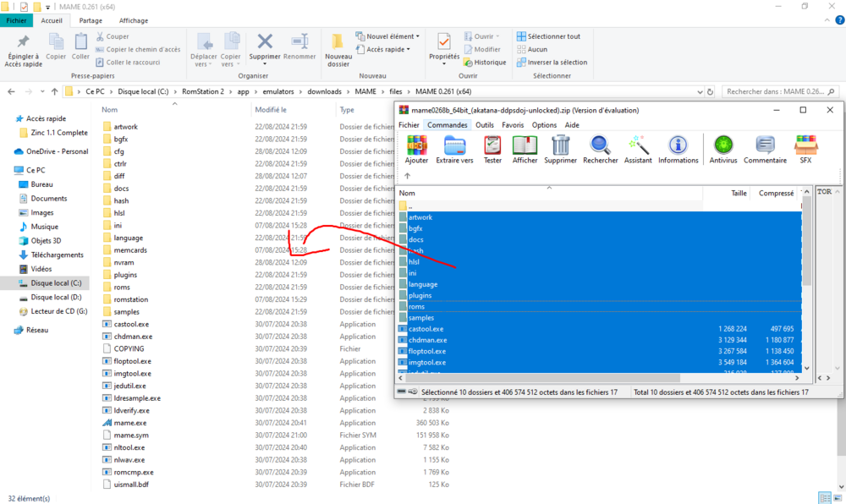
Task: Click the Ajouter icon in WinRAR
Action: tap(415, 145)
